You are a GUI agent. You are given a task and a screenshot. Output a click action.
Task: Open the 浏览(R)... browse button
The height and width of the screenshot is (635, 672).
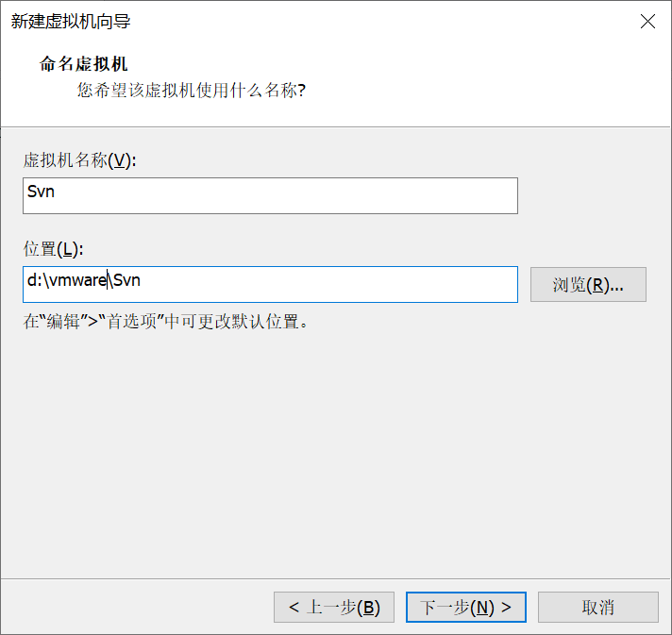click(x=588, y=285)
